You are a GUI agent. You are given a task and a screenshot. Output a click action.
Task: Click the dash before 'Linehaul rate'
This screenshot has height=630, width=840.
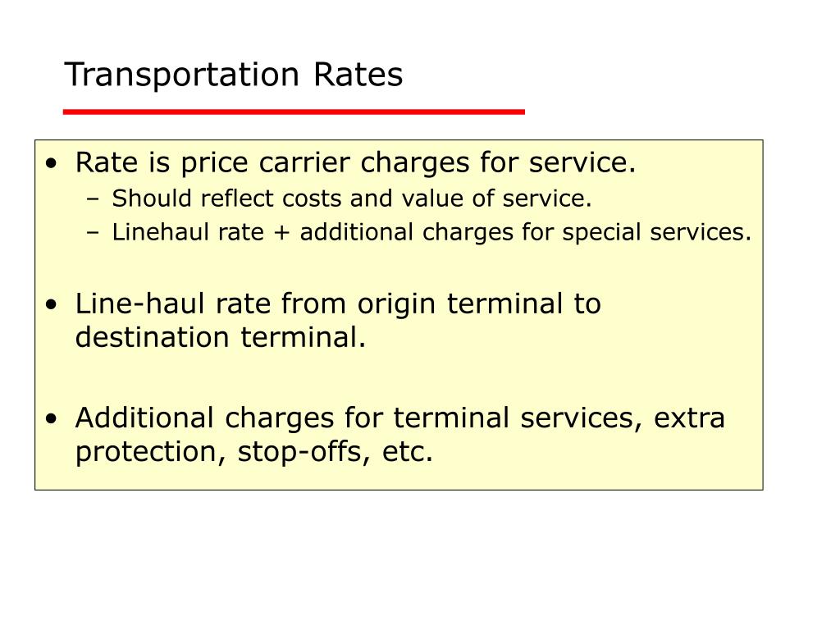click(x=94, y=233)
